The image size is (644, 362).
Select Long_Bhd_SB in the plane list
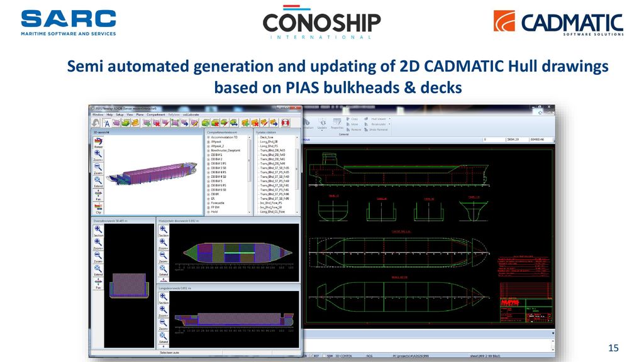(x=269, y=141)
